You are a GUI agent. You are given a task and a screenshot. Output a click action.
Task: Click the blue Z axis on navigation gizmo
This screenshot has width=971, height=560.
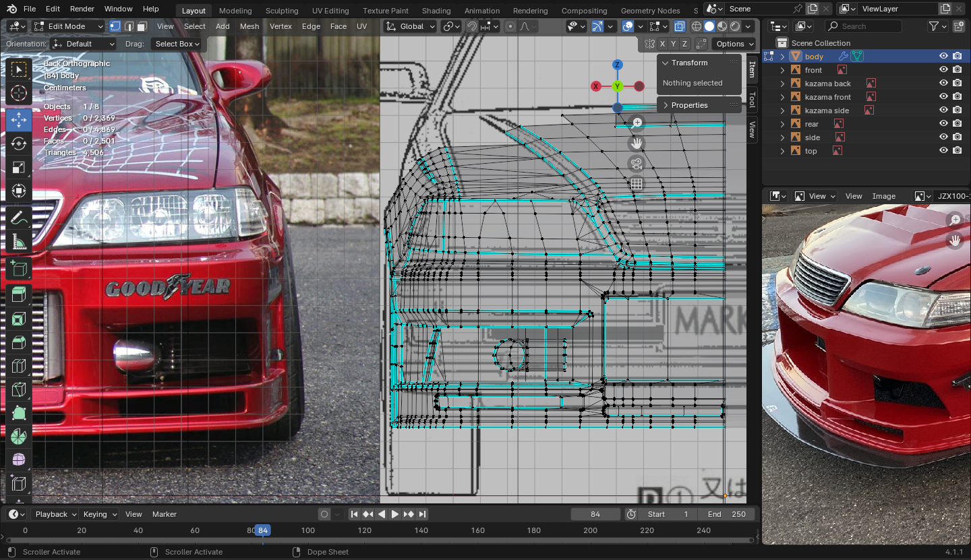pyautogui.click(x=617, y=65)
